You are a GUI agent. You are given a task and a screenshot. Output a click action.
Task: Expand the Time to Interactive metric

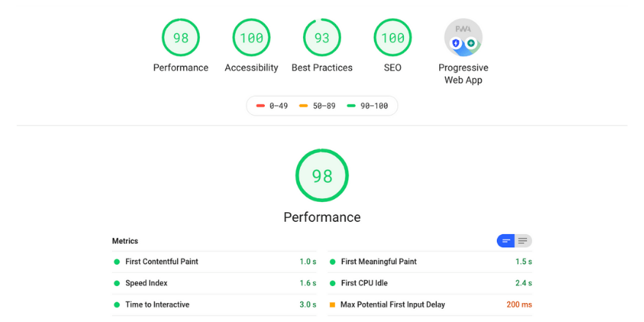(157, 304)
